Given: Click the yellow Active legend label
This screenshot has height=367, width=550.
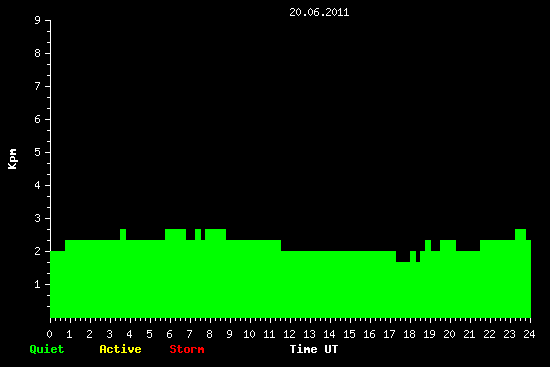Looking at the screenshot, I should pyautogui.click(x=120, y=349).
